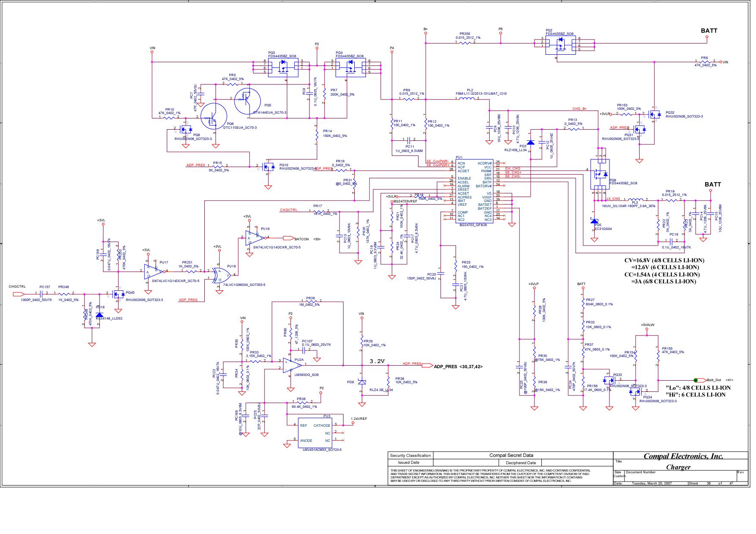Image resolution: width=756 pixels, height=534 pixels.
Task: Click the SE_ConPWR- net label
Action: pos(437,161)
